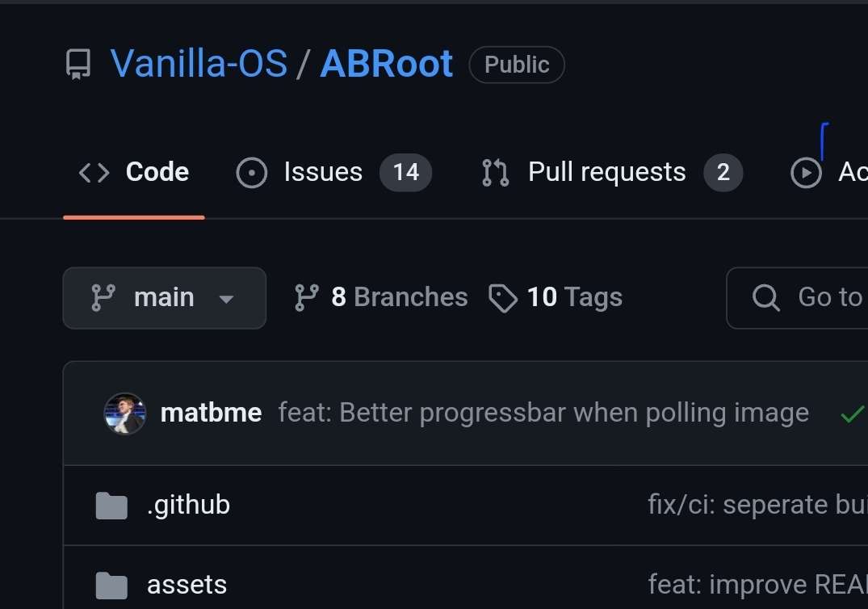
Task: Click the assets folder icon
Action: tap(111, 584)
